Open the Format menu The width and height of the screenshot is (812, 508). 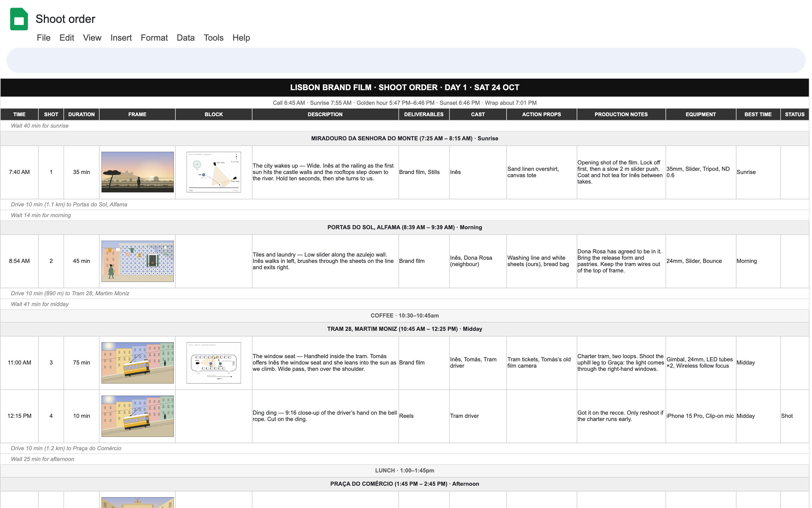154,38
